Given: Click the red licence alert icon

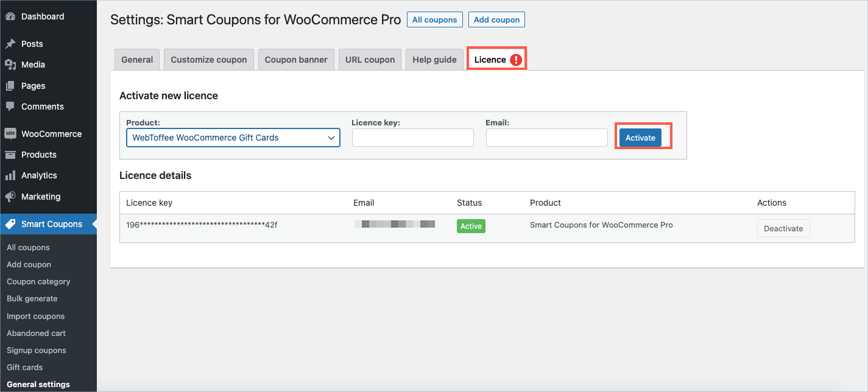Looking at the screenshot, I should [516, 60].
